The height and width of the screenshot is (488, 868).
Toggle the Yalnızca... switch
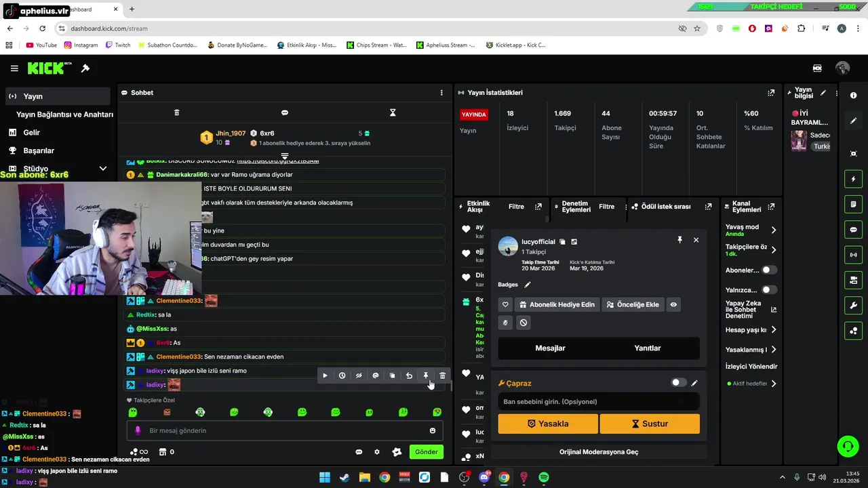tap(769, 290)
